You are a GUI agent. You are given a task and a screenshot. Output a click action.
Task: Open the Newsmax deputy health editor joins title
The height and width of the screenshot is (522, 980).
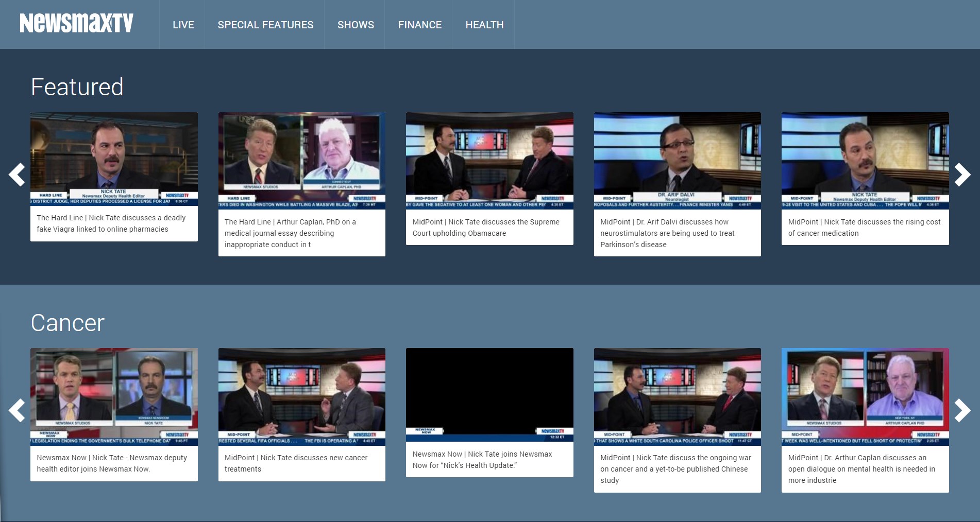[x=112, y=463]
